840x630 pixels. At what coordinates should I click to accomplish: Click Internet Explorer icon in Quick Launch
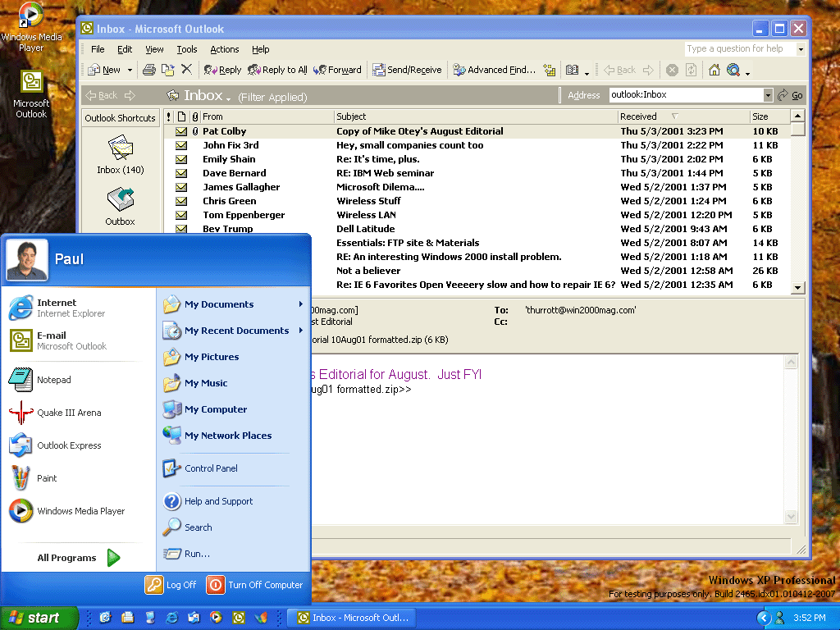coord(171,618)
